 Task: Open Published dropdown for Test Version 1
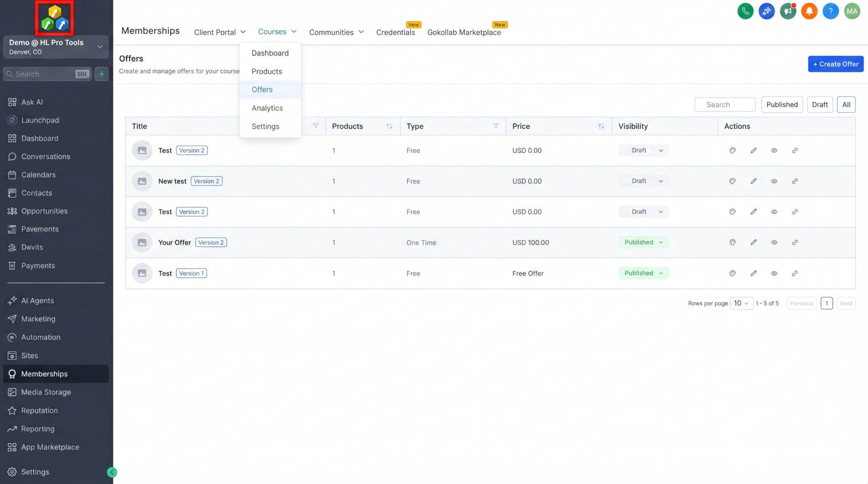point(643,273)
